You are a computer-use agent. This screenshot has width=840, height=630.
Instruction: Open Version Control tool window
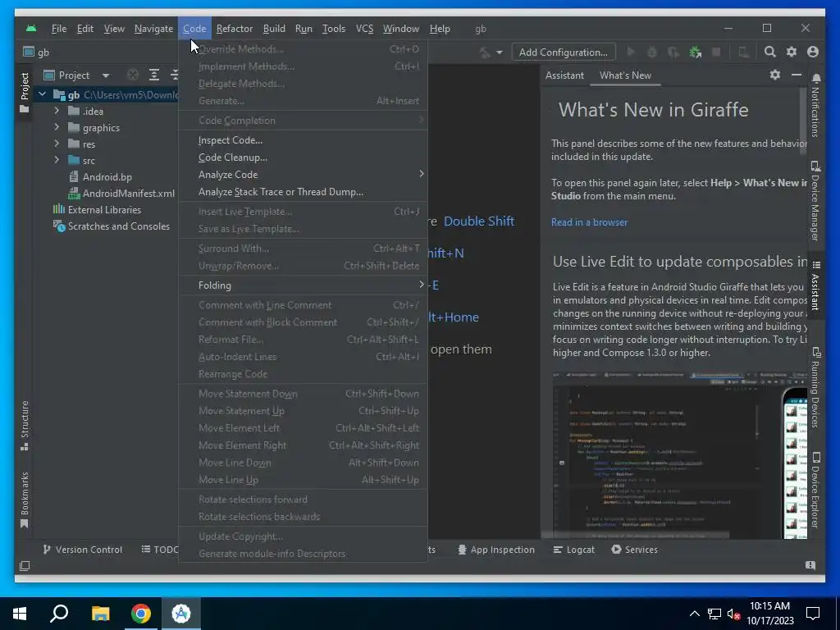pos(83,550)
